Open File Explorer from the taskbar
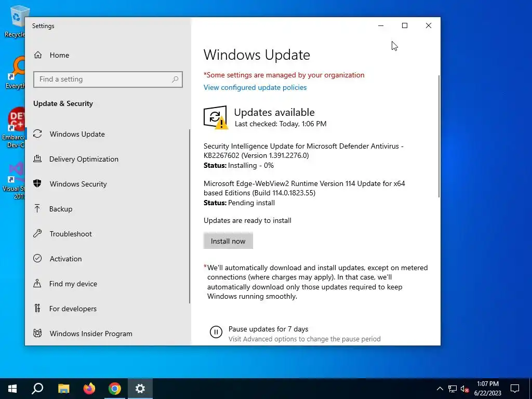 [x=63, y=389]
